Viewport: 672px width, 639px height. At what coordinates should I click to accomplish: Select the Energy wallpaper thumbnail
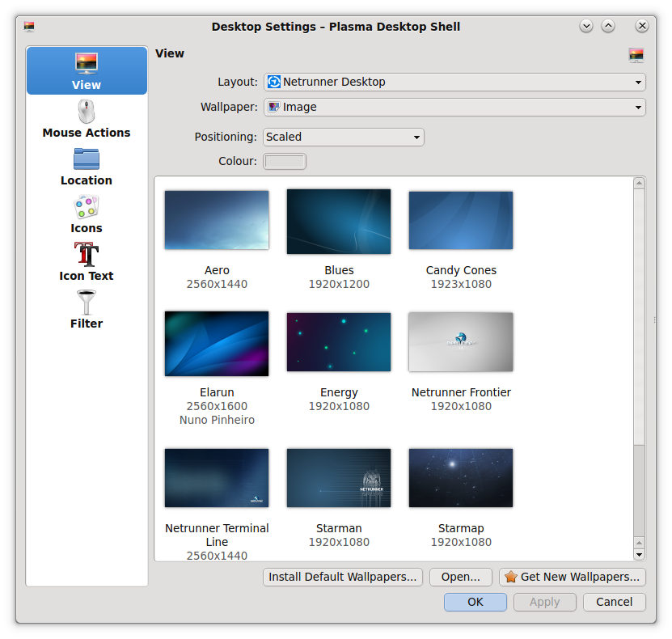[339, 342]
